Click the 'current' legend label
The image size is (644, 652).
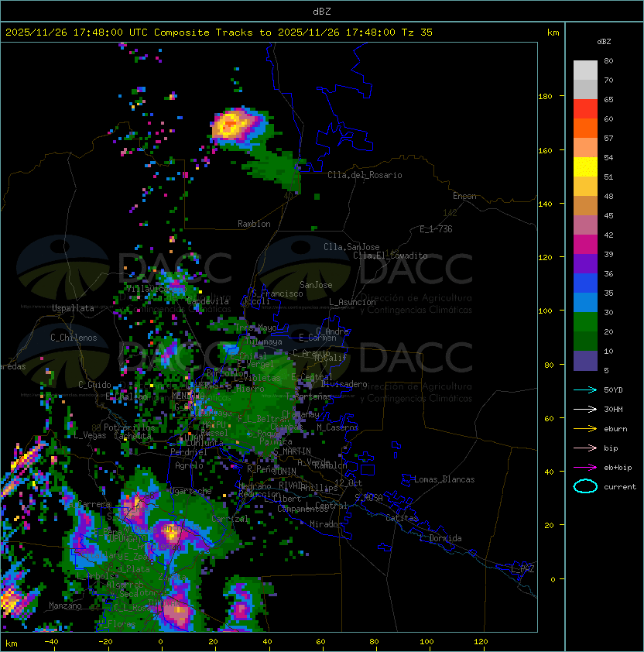coord(620,487)
